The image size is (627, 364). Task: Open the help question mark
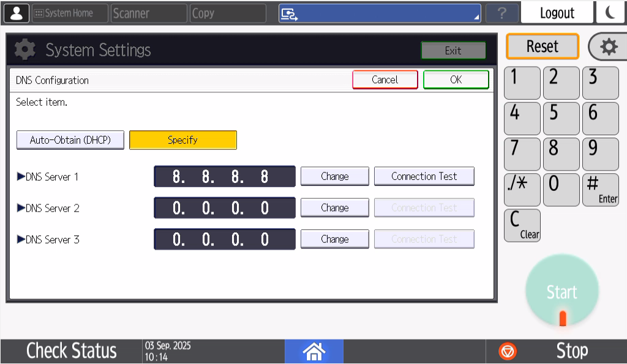pos(501,13)
